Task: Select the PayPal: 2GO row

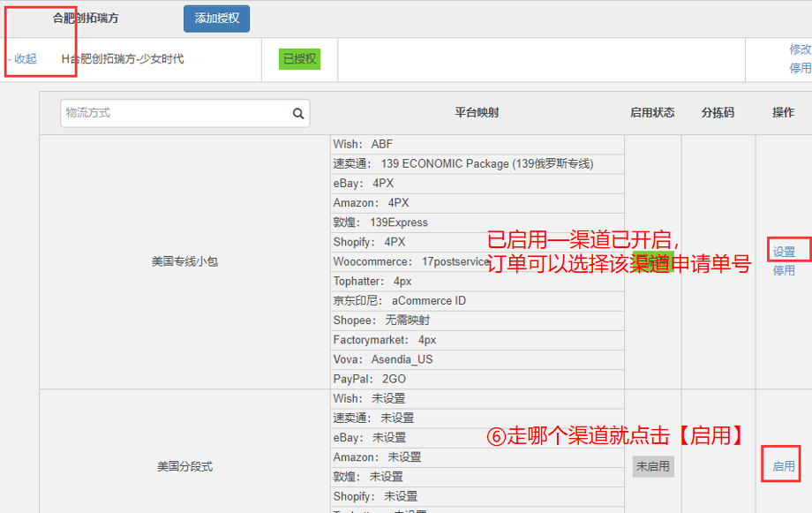Action: click(477, 379)
